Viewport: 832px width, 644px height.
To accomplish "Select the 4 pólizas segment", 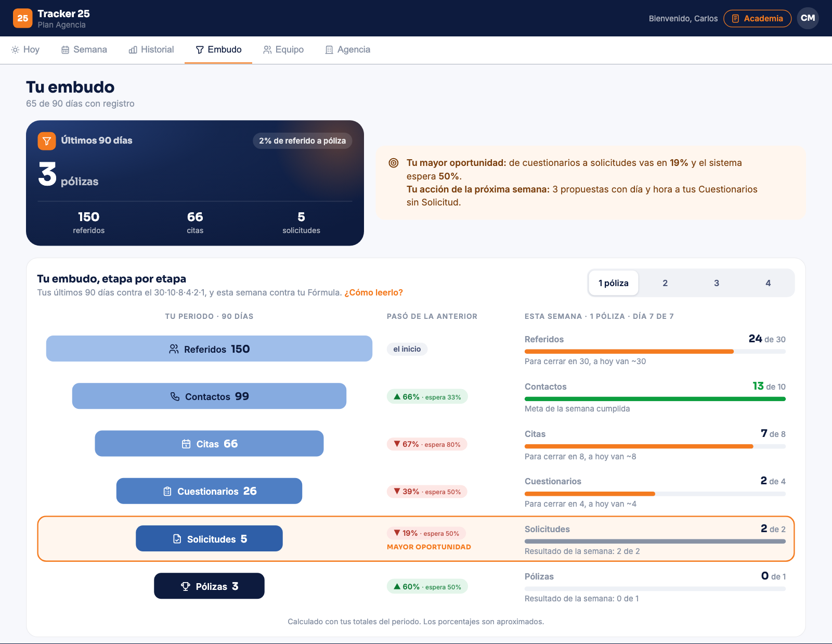I will [x=768, y=283].
